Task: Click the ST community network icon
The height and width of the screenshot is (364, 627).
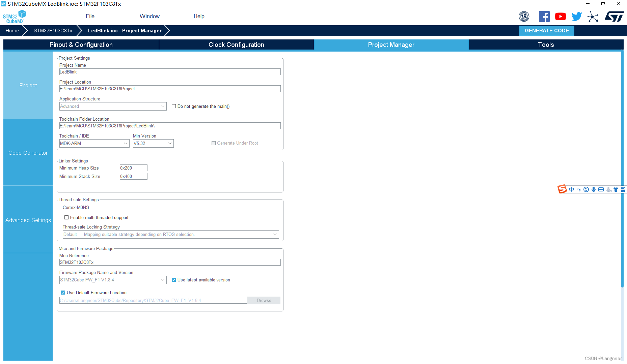Action: (593, 17)
